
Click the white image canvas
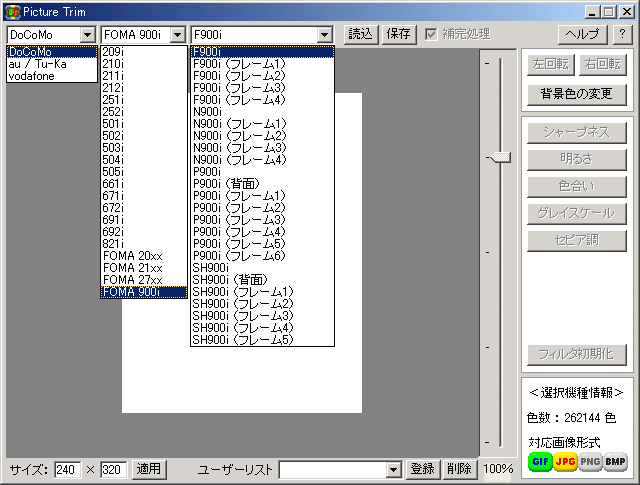pyautogui.click(x=242, y=380)
